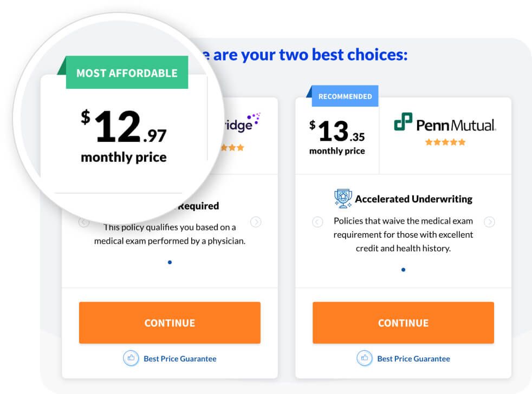Screen dimensions: 532x394
Task: Click the Recommended blue badge
Action: pos(345,96)
